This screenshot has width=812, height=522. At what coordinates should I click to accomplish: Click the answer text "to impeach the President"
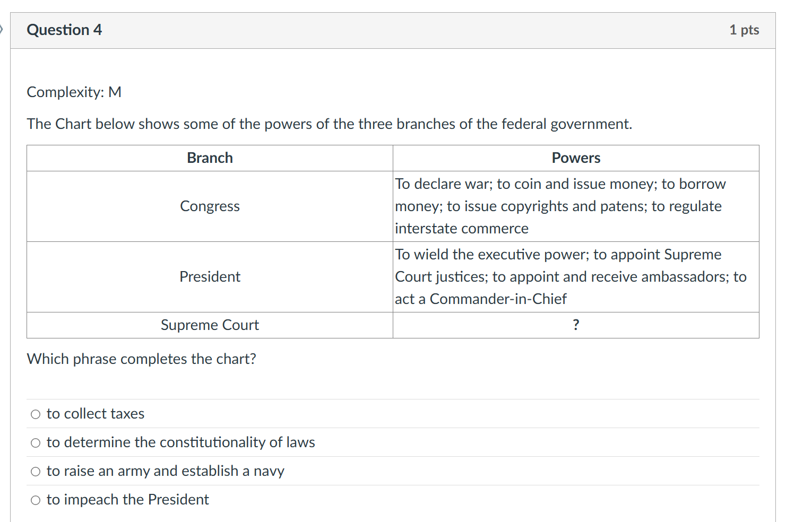coord(127,499)
